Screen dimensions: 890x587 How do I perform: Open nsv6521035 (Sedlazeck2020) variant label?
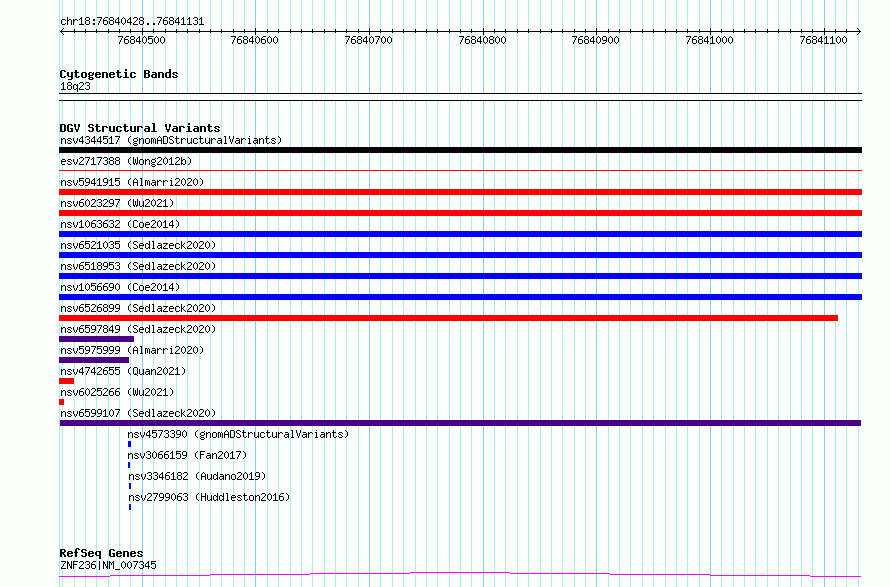click(138, 245)
